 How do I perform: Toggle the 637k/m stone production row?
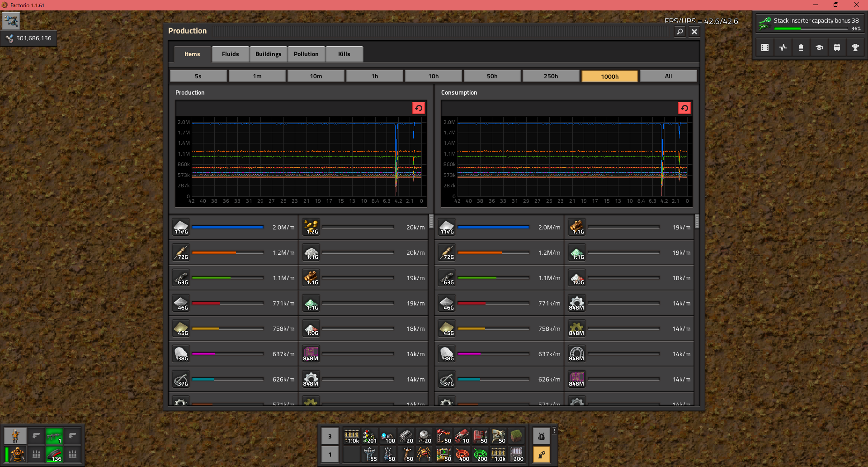click(234, 354)
